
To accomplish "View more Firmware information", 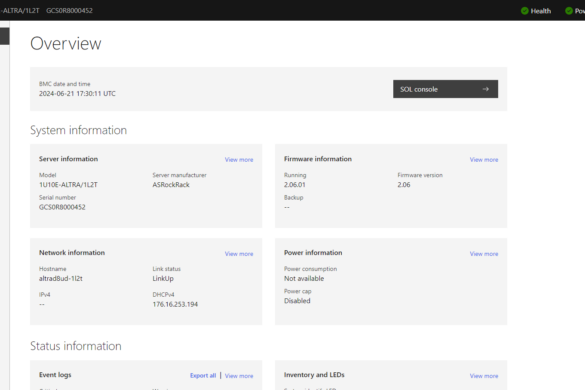I will (484, 160).
